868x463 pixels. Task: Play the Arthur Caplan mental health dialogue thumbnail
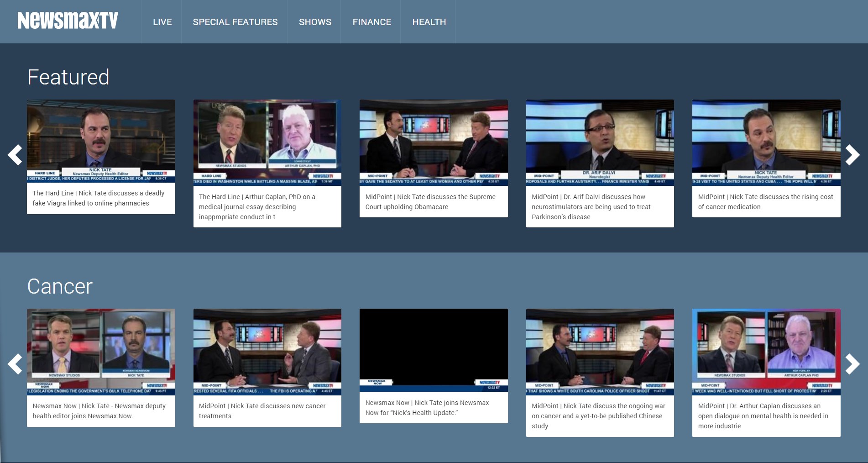(766, 352)
